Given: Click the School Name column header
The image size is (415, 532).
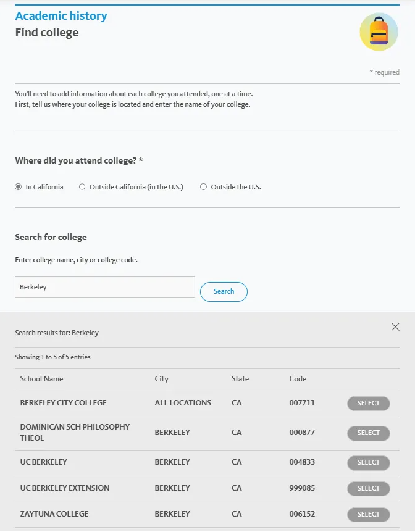Looking at the screenshot, I should (41, 379).
